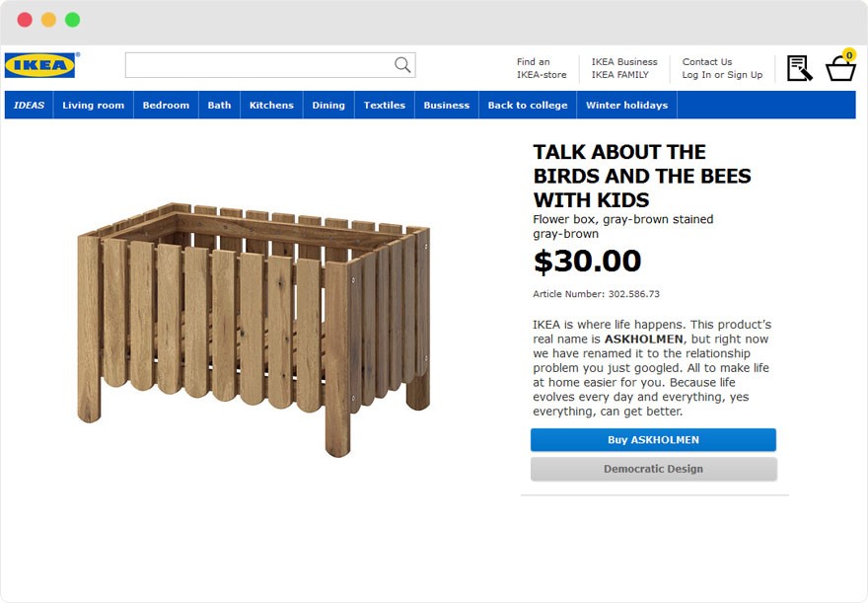Open the IKEA FAMILY link
The width and height of the screenshot is (868, 603).
click(620, 75)
